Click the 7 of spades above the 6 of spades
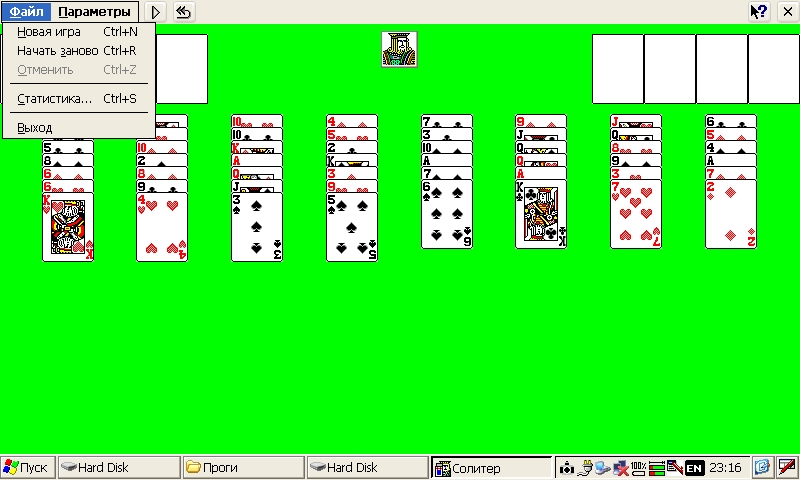Image resolution: width=800 pixels, height=480 pixels. [x=447, y=174]
